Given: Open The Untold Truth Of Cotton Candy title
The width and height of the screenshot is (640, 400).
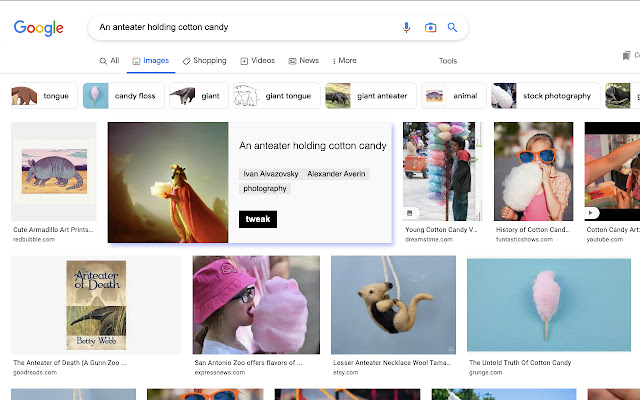Looking at the screenshot, I should point(520,362).
